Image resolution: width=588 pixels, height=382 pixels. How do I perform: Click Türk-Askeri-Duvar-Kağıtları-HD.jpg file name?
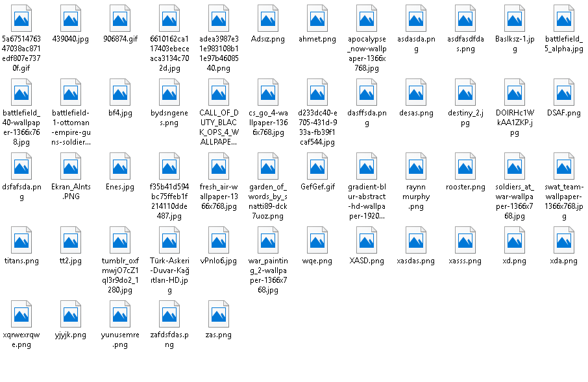[169, 275]
